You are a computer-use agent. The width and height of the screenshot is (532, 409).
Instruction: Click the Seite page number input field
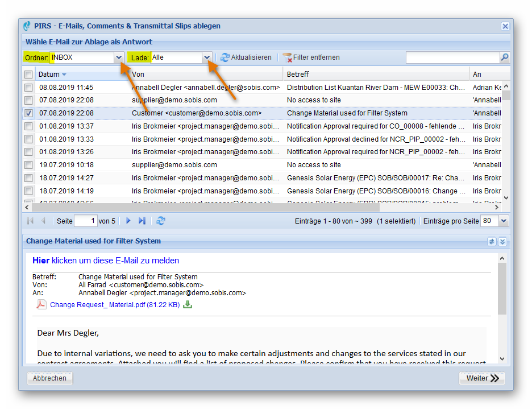(86, 221)
